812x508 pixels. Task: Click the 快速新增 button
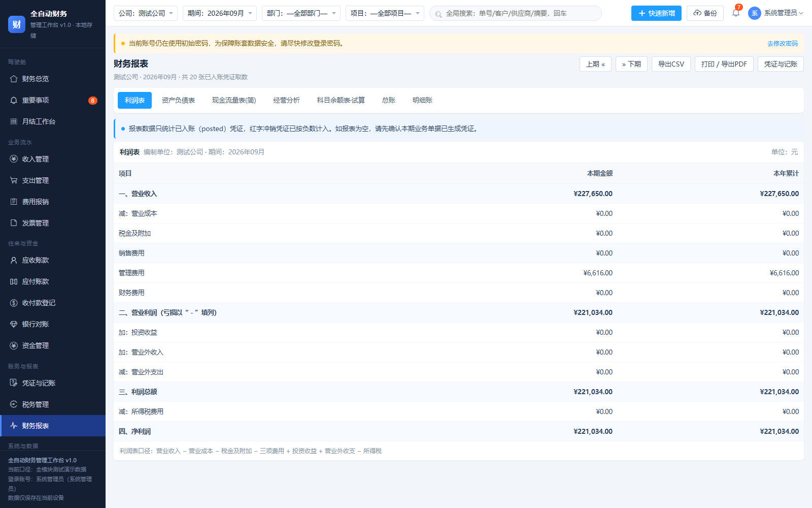[x=656, y=13]
